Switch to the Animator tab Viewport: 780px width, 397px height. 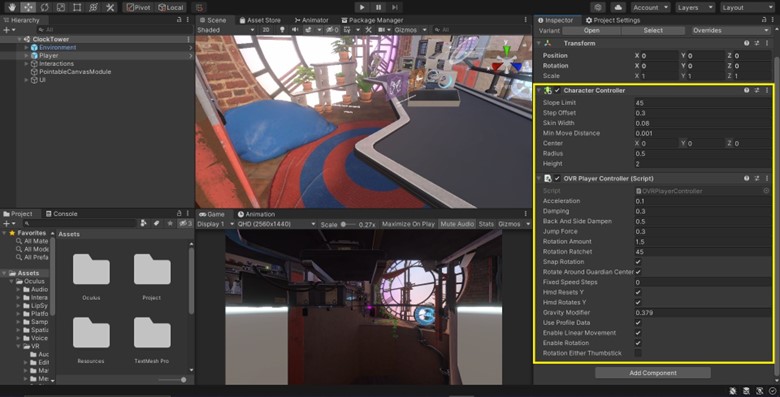pyautogui.click(x=311, y=20)
